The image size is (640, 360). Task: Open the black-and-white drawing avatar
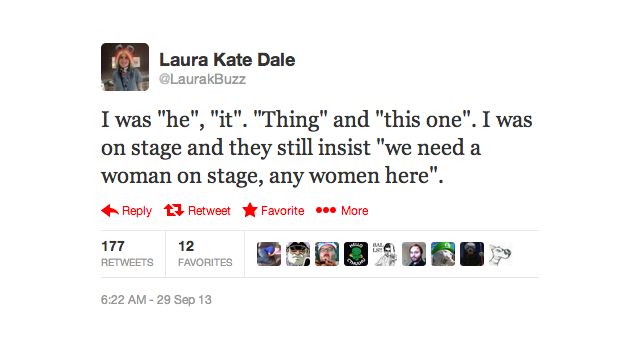pos(385,254)
